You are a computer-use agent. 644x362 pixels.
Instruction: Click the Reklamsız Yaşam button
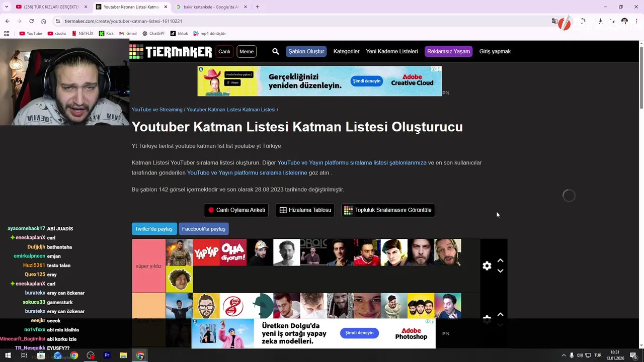point(448,51)
